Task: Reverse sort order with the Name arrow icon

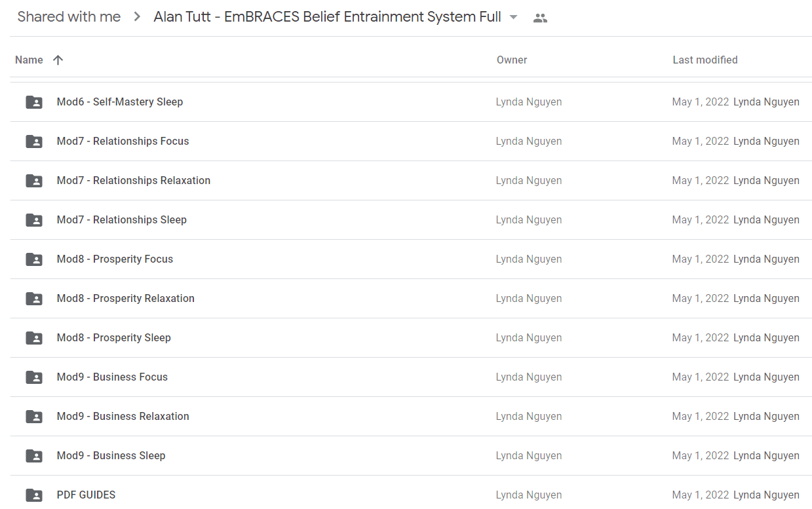Action: [x=58, y=60]
